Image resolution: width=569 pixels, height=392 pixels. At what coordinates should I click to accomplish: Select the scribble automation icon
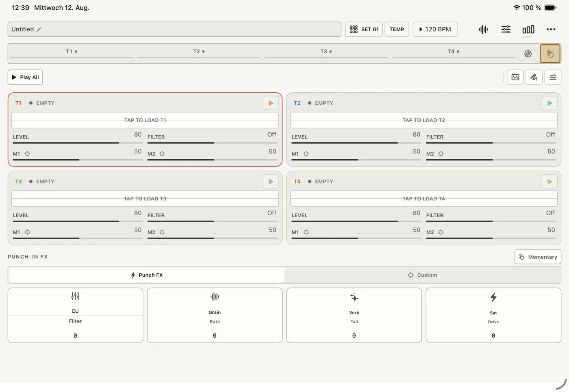(534, 77)
